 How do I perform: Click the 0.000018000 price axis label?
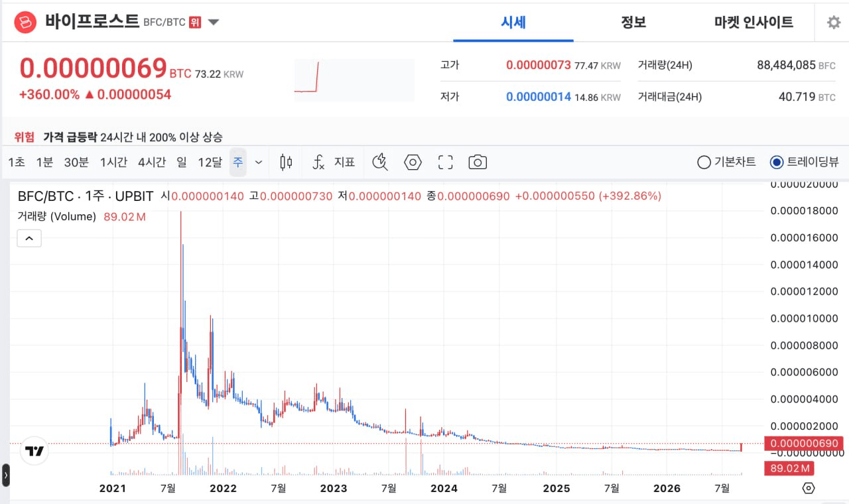point(805,211)
